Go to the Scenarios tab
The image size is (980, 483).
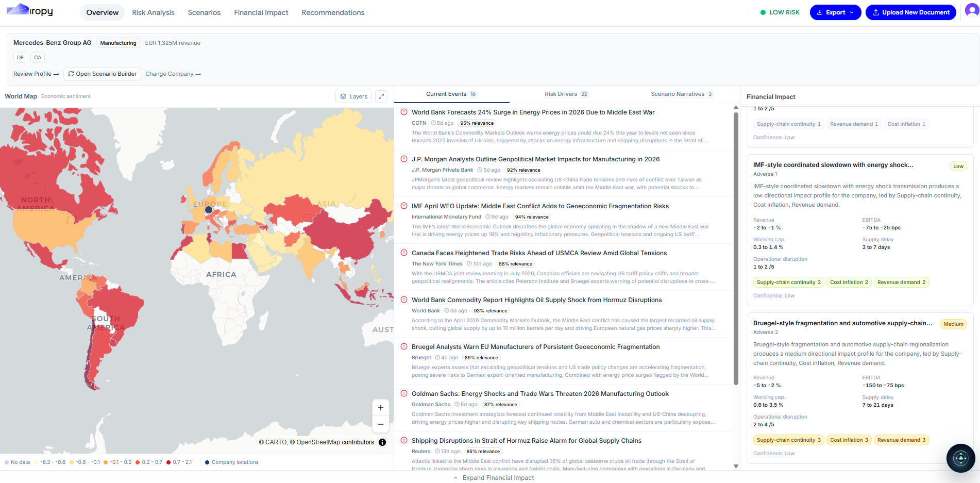point(204,12)
